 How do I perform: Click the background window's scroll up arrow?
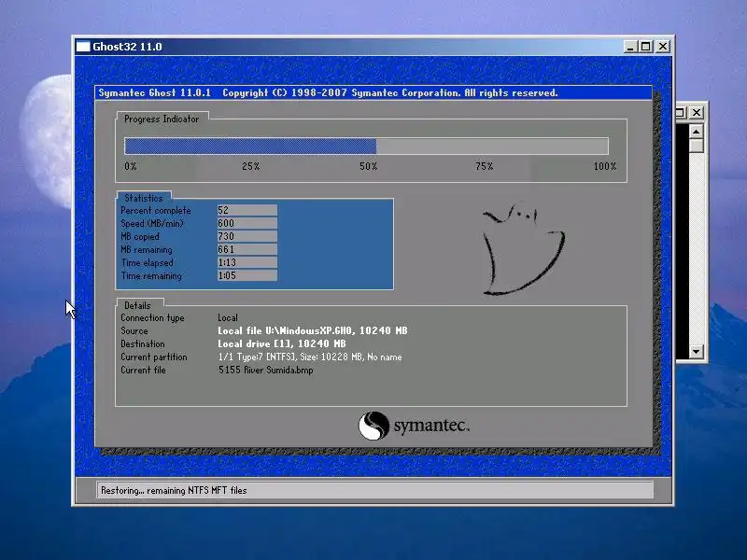(x=696, y=132)
